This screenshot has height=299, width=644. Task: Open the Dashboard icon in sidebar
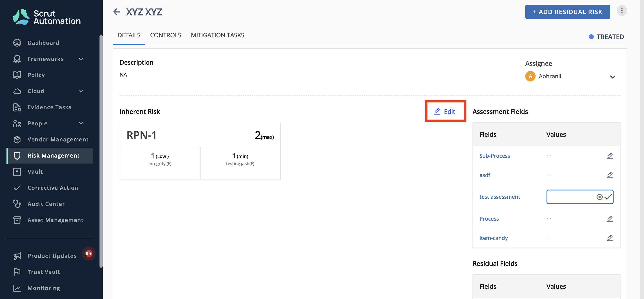click(17, 43)
